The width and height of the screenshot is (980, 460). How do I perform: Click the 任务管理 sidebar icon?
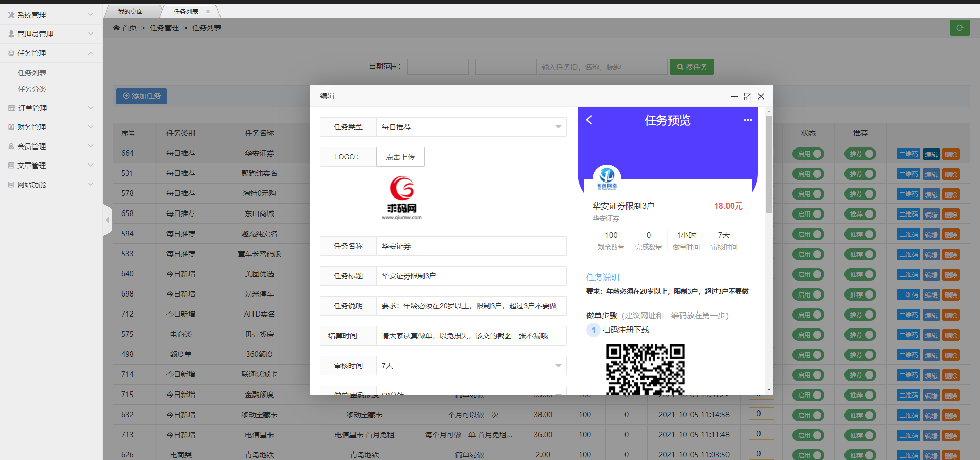[11, 53]
